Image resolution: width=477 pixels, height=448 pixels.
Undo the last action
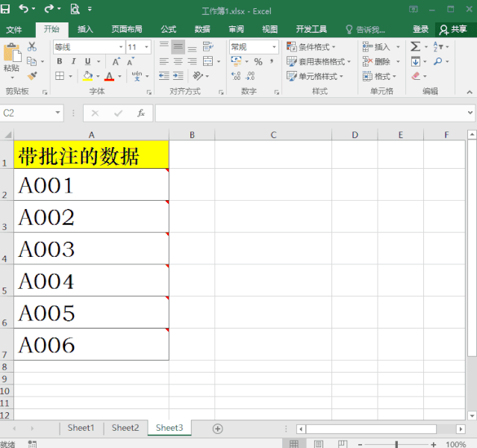pyautogui.click(x=24, y=9)
